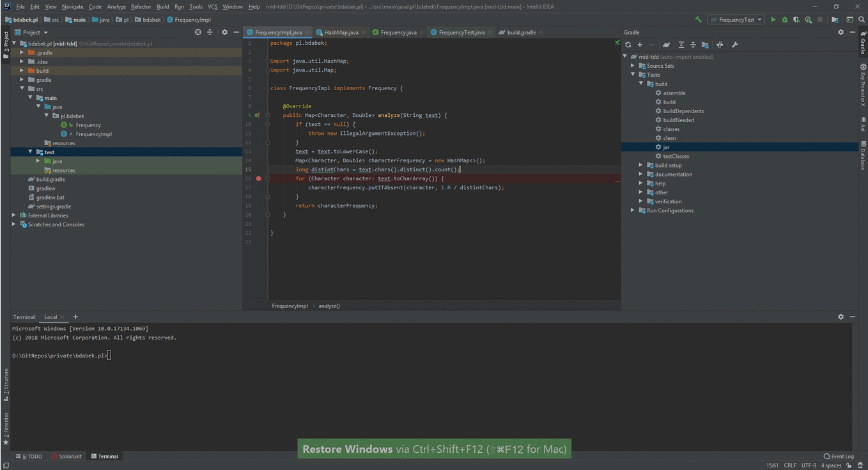
Task: Run FrequencyTest with coverage icon
Action: (797, 20)
